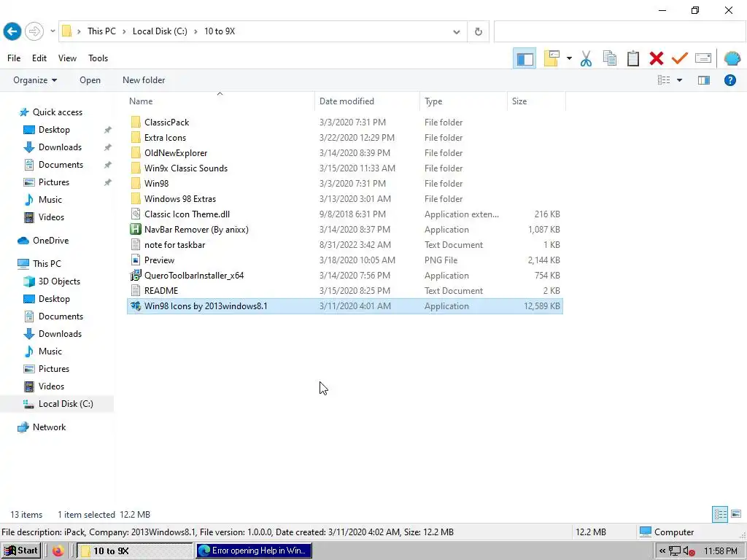The width and height of the screenshot is (747, 560).
Task: Open the Tools menu
Action: 98,58
